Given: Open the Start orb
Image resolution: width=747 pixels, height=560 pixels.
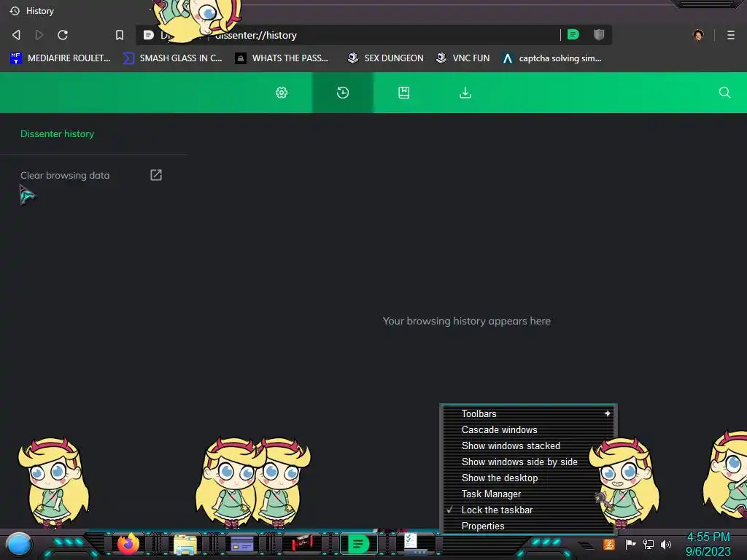Looking at the screenshot, I should (x=18, y=544).
